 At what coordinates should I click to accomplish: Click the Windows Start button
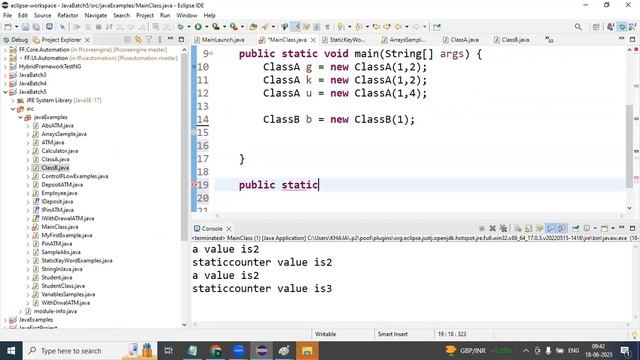pyautogui.click(x=11, y=351)
